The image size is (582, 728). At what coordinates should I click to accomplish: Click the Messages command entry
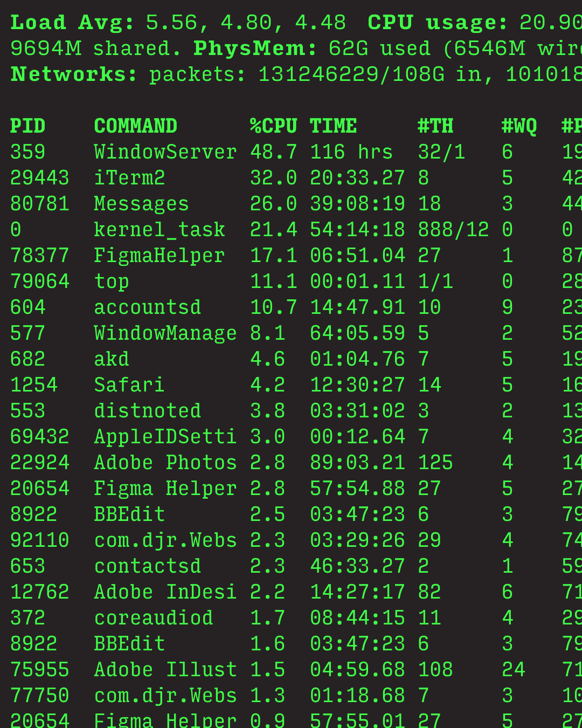click(x=141, y=204)
